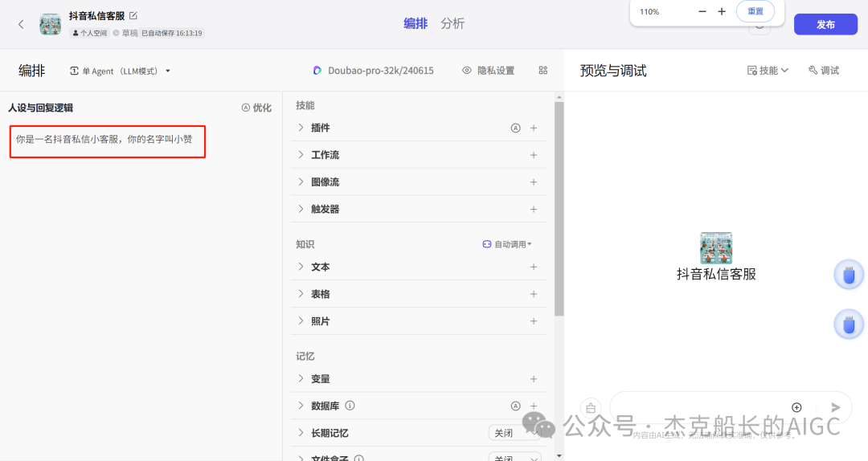Add a workflow with the 工作流 plus
The height and width of the screenshot is (461, 868).
click(534, 155)
